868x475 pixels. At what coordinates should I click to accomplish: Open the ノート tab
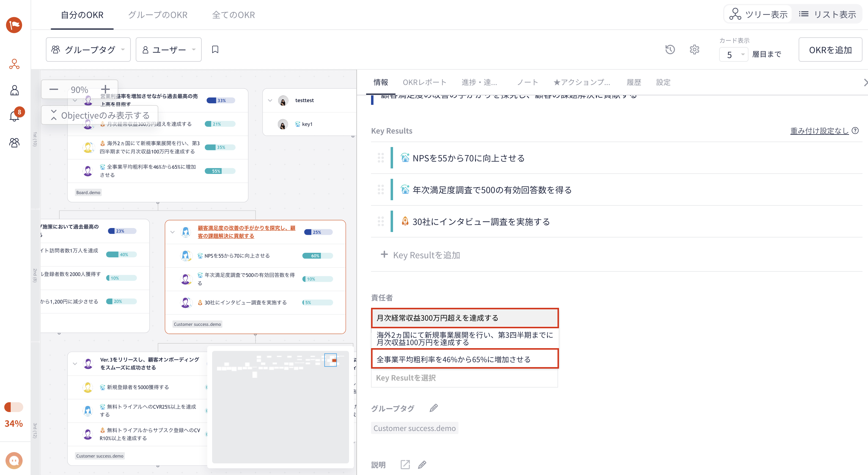tap(528, 82)
